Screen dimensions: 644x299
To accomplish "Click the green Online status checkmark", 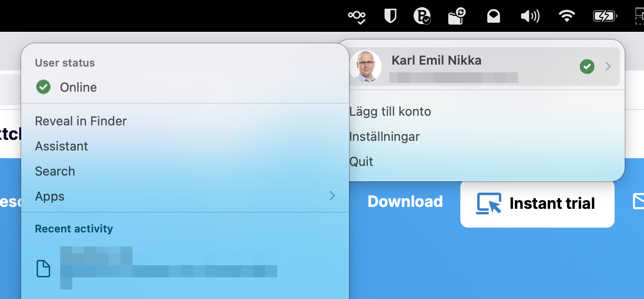I will [x=43, y=87].
